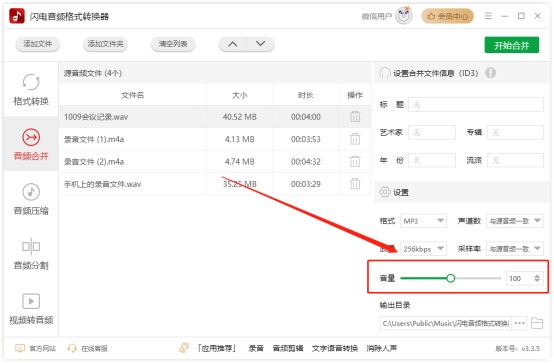Image resolution: width=554 pixels, height=363 pixels.
Task: Select the 1009会议记录.wav file row
Action: click(x=215, y=117)
